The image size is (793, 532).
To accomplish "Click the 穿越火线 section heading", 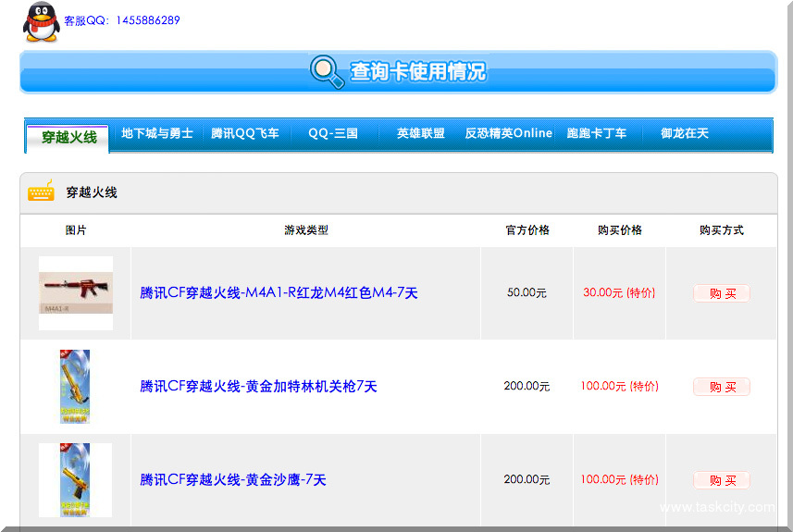I will pos(92,192).
